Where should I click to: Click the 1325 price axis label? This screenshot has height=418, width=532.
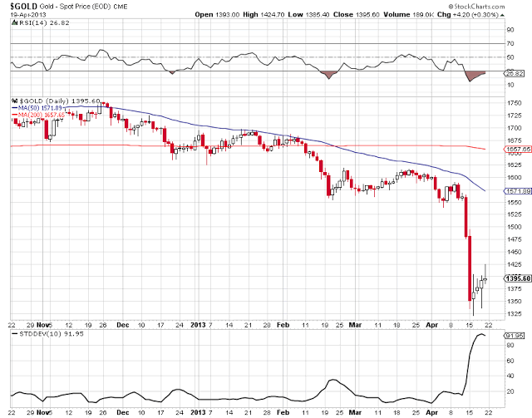[x=515, y=313]
